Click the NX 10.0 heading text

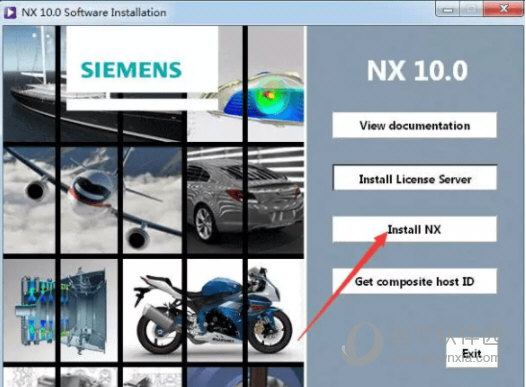click(417, 70)
